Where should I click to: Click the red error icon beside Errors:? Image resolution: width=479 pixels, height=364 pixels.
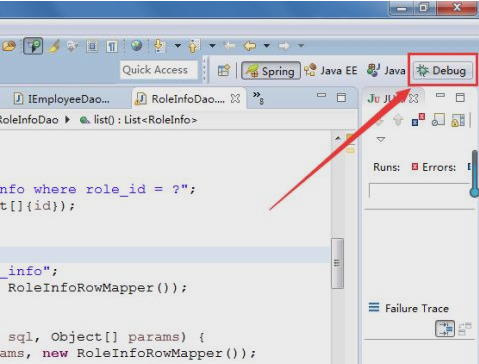(x=415, y=167)
